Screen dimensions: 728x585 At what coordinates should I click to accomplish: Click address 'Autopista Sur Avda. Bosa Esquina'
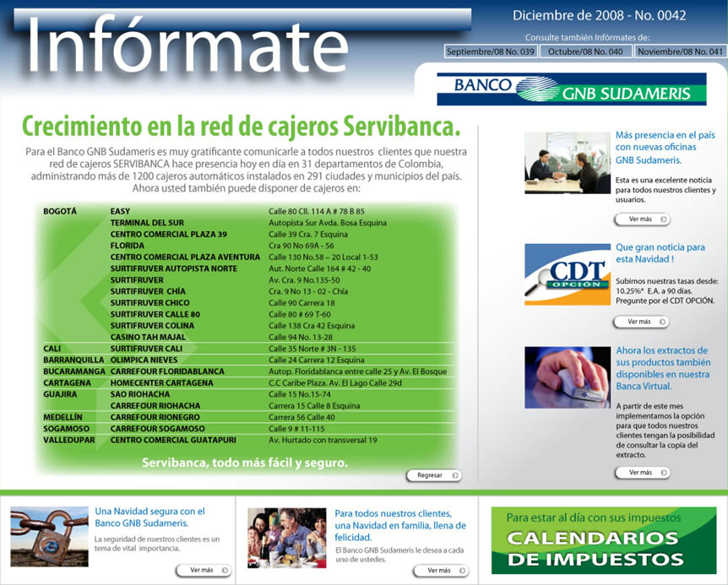coord(328,223)
